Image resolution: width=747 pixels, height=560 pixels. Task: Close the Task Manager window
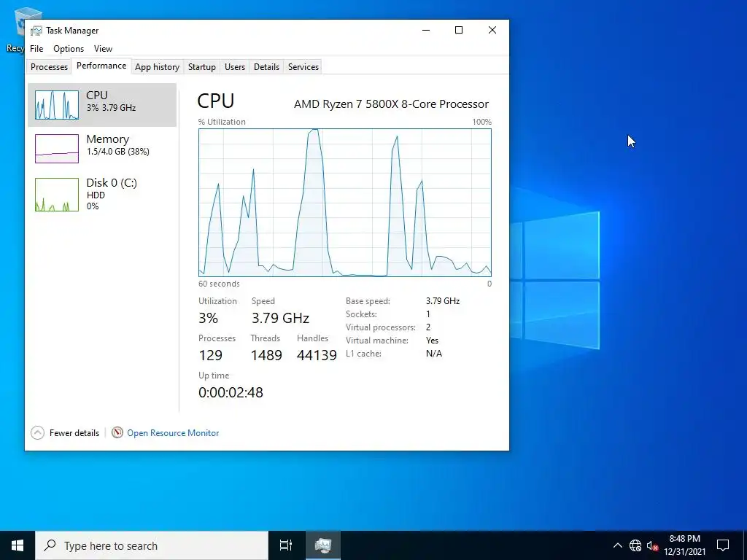point(492,30)
